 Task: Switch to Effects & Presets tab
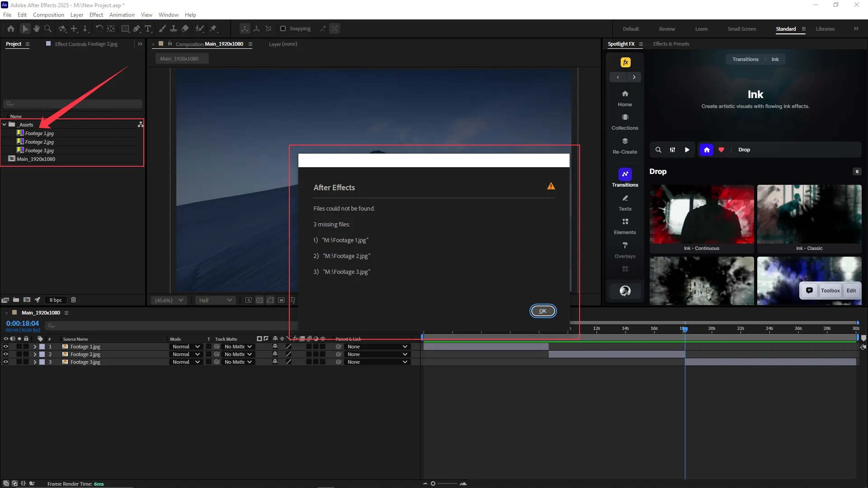(671, 44)
